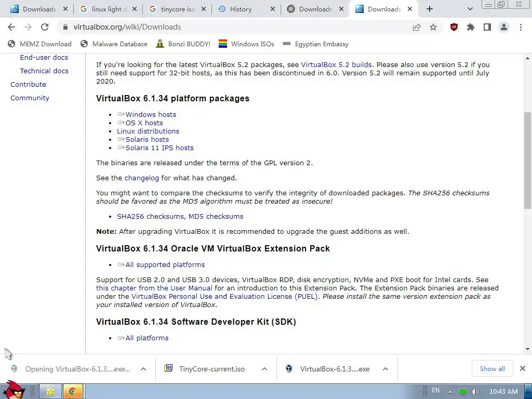Download the Windows hosts package
The width and height of the screenshot is (532, 399).
point(151,115)
